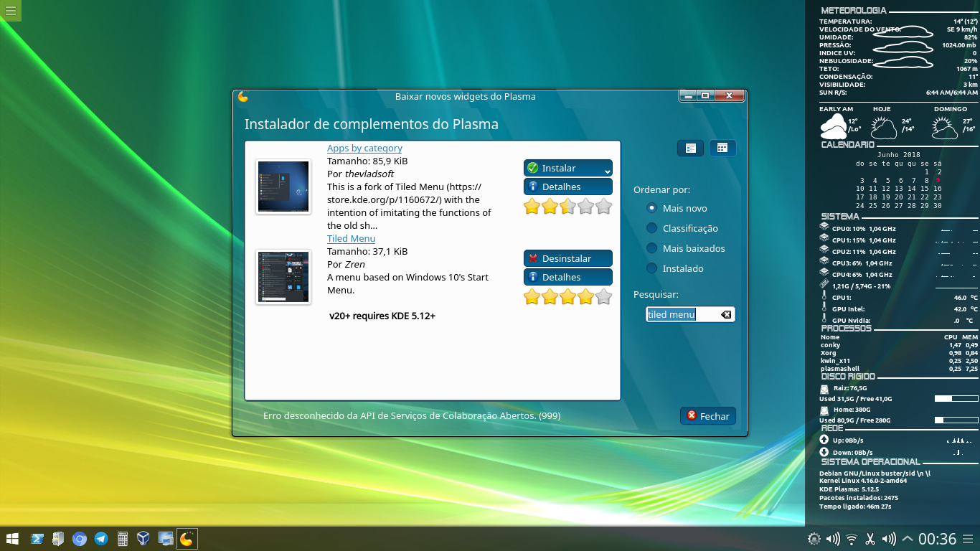The width and height of the screenshot is (980, 551).
Task: Expand hidden system tray icons chevron
Action: pyautogui.click(x=907, y=539)
